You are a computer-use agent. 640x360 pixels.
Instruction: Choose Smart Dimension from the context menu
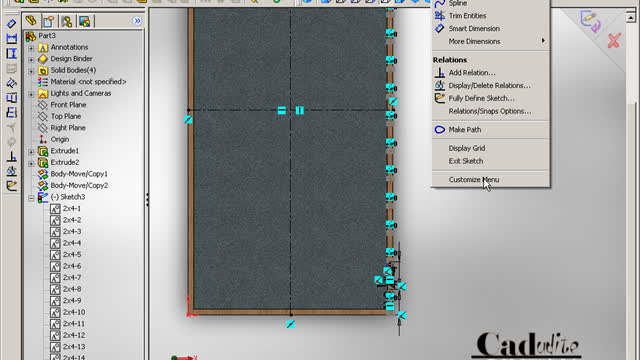click(x=491, y=29)
